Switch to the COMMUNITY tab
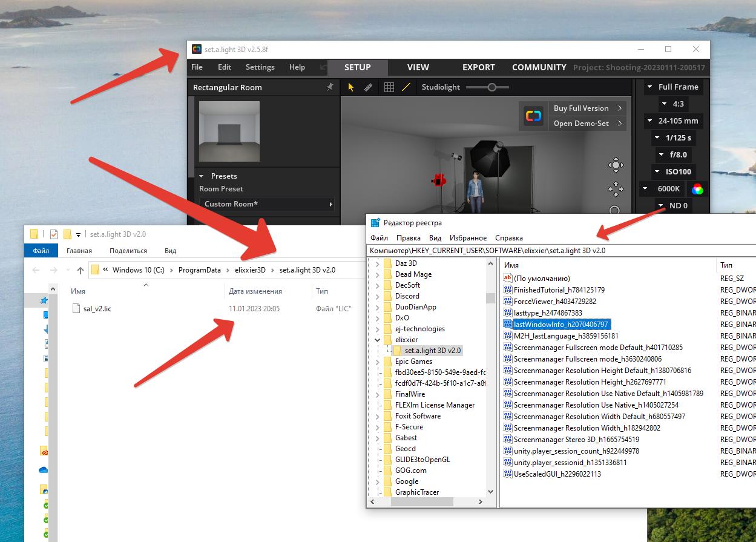 [539, 67]
